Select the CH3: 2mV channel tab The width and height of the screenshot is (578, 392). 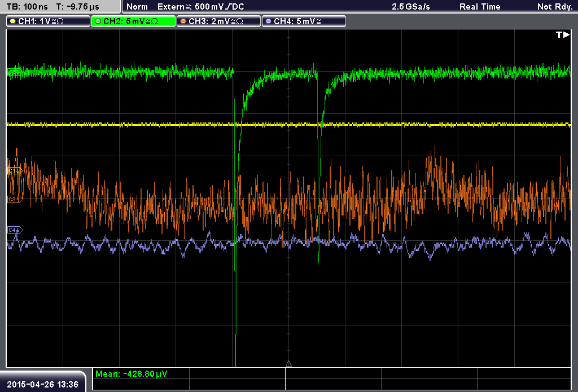218,21
